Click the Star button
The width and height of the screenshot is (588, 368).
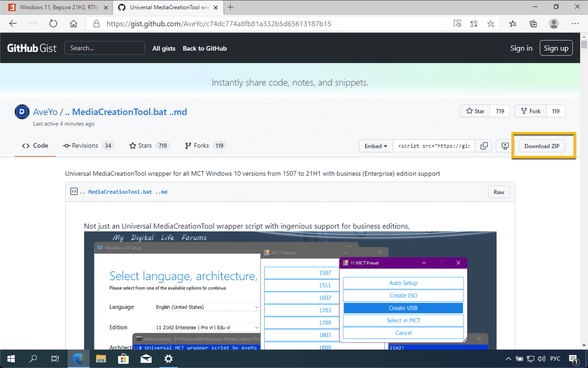(x=475, y=111)
